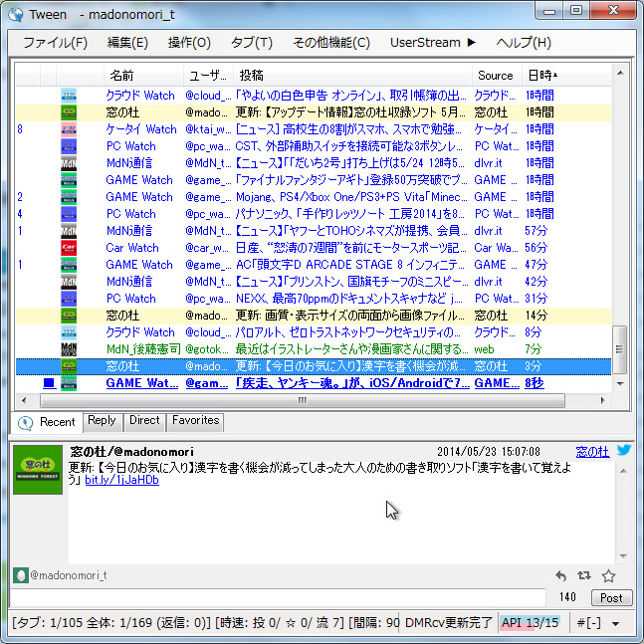The width and height of the screenshot is (644, 644).
Task: Open the bit.ly/1jJaHDb link
Action: click(x=122, y=480)
